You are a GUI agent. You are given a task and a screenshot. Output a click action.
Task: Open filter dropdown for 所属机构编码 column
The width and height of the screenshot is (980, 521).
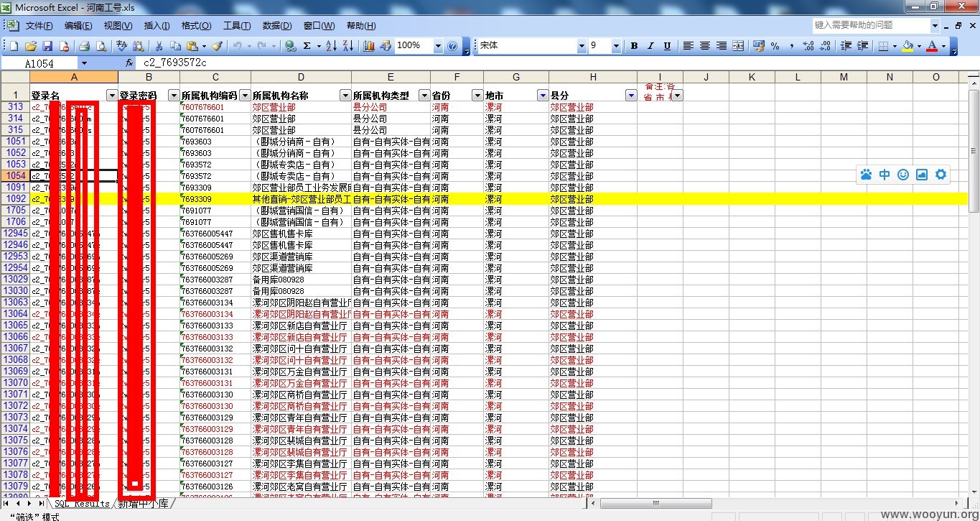pos(244,96)
